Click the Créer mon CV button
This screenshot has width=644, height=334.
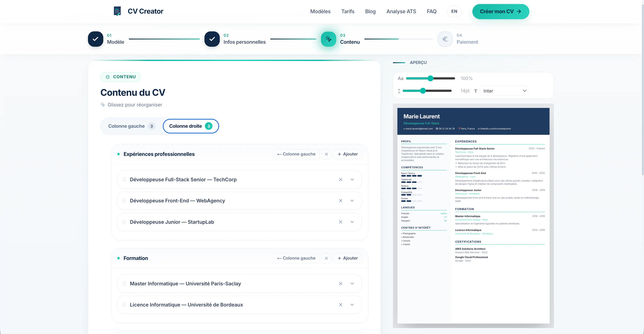pyautogui.click(x=500, y=12)
